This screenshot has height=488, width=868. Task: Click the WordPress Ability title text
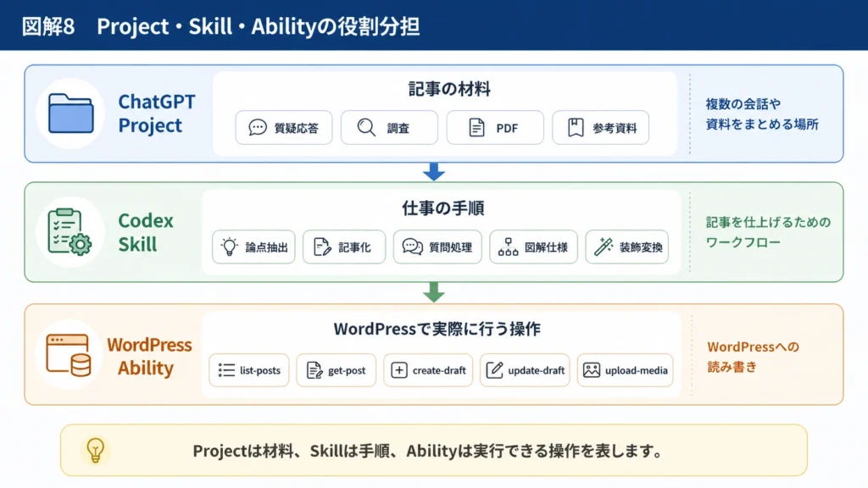[149, 356]
